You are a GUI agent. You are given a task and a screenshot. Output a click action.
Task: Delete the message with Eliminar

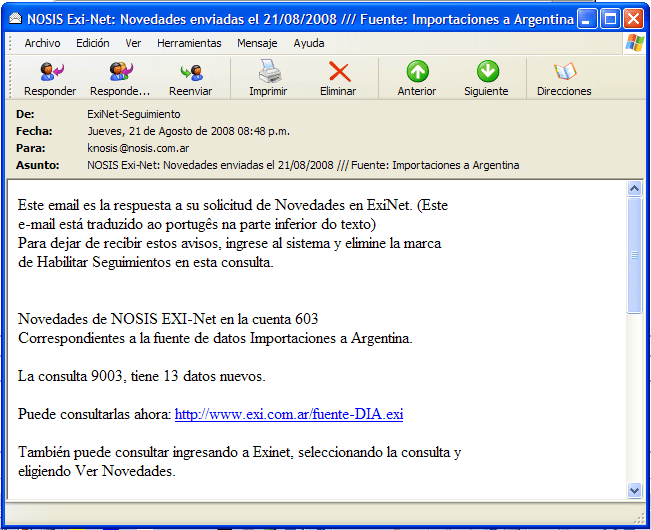coord(338,78)
